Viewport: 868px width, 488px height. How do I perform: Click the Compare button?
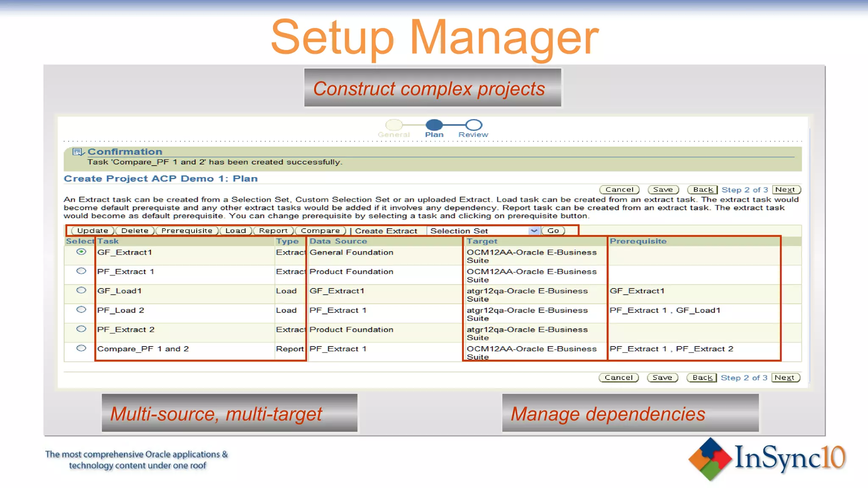pos(320,231)
